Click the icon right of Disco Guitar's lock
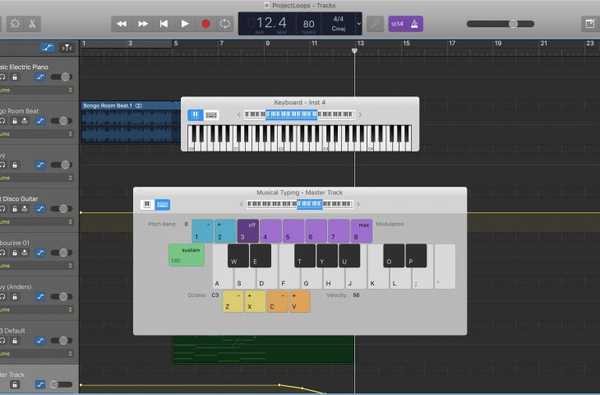Screen dimensions: 600x395 tap(24, 209)
